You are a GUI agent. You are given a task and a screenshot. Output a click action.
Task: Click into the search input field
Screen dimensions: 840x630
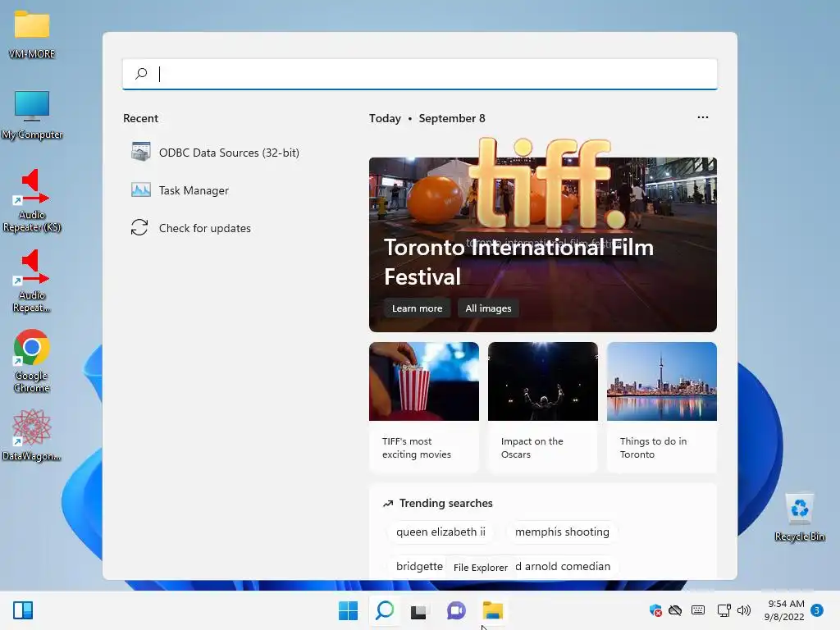[x=419, y=74]
